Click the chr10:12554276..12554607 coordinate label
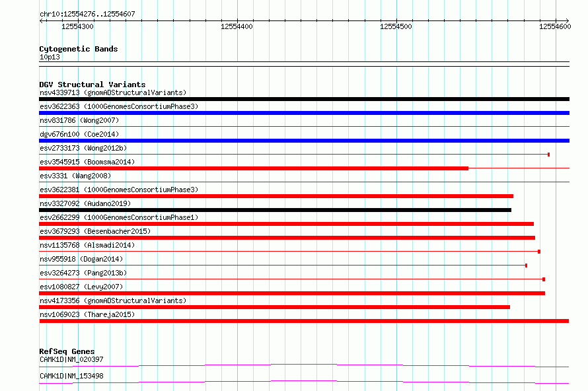This screenshot has width=588, height=391. 87,14
